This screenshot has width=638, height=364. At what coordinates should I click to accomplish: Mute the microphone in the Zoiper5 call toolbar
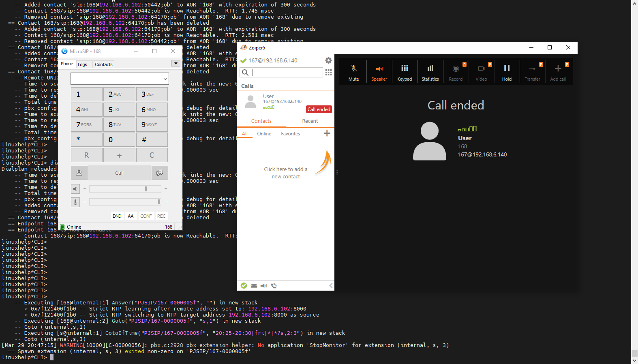(x=353, y=72)
